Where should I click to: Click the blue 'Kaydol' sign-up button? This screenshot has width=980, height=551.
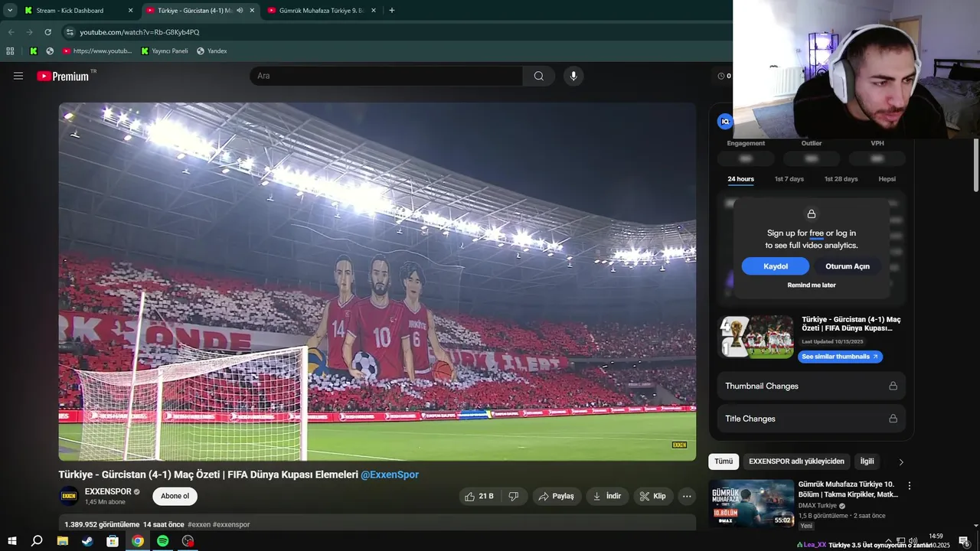[x=776, y=266]
